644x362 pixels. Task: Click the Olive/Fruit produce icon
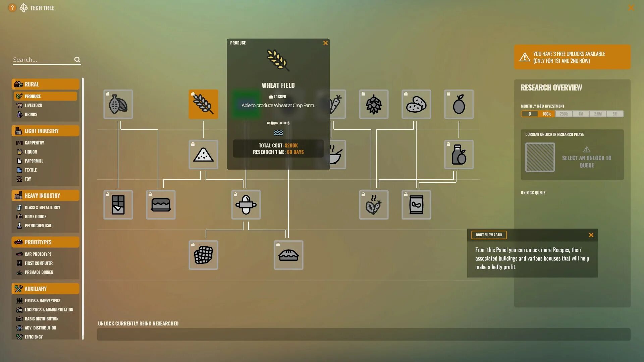pos(459,104)
